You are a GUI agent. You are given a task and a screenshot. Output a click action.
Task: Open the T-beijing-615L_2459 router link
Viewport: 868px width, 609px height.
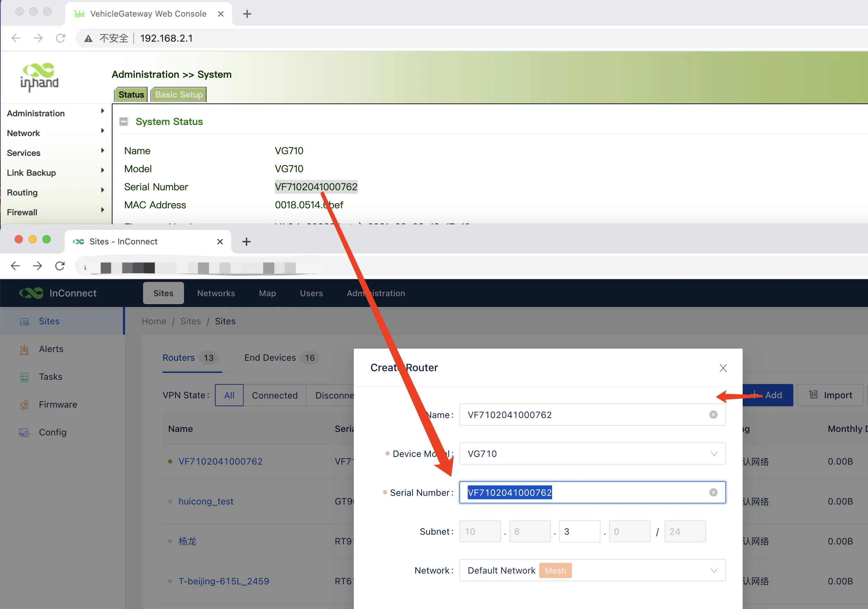[x=224, y=581]
